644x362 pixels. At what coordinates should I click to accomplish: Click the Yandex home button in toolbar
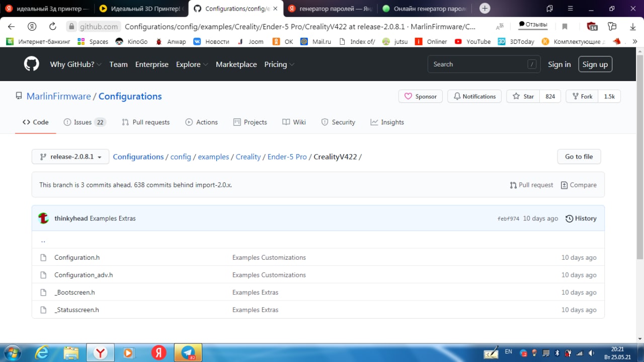pyautogui.click(x=32, y=27)
